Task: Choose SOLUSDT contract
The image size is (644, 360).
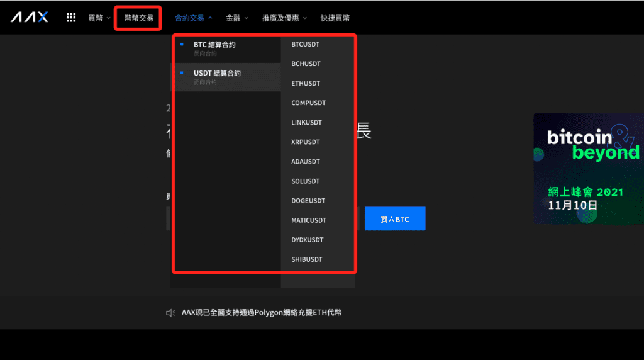Action: [305, 181]
